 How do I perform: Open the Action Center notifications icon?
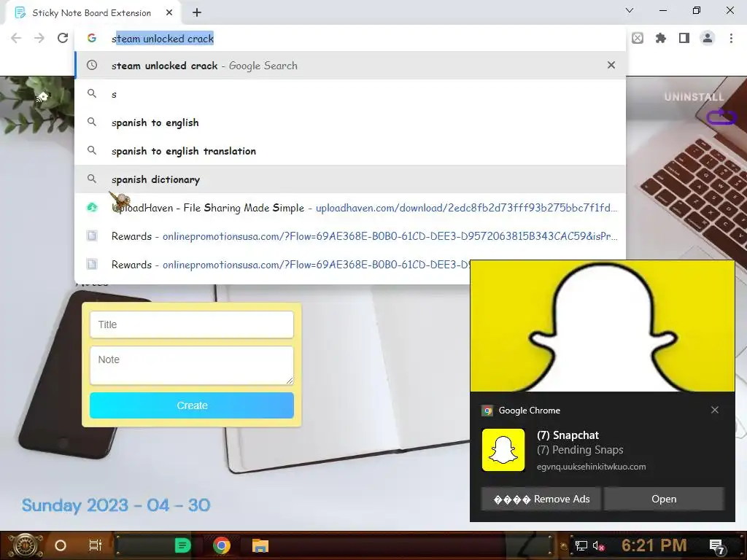[x=718, y=546]
